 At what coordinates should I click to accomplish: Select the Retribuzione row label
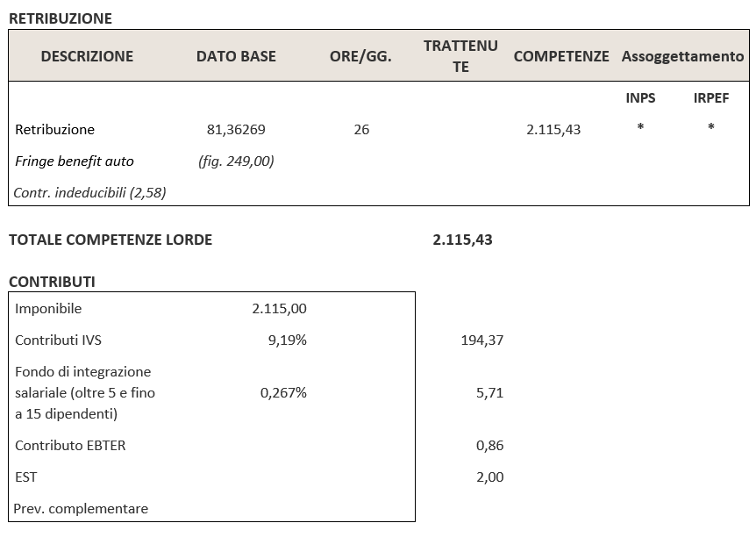54,129
